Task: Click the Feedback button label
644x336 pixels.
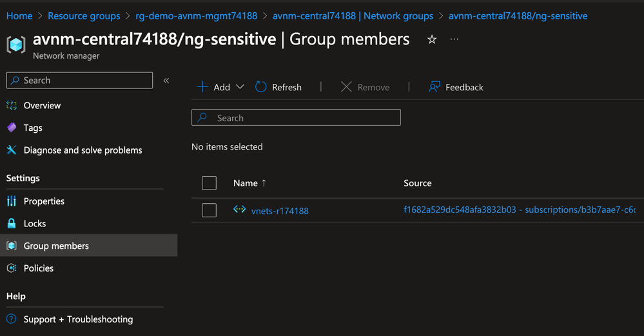Action: click(464, 87)
